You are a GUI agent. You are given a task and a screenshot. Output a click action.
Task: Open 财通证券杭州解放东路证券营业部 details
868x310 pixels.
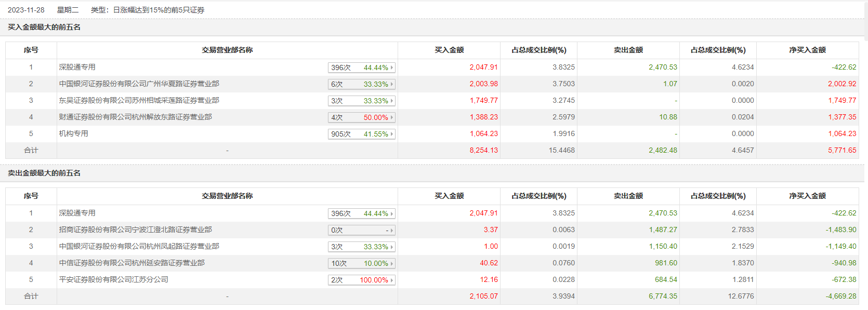(x=135, y=117)
